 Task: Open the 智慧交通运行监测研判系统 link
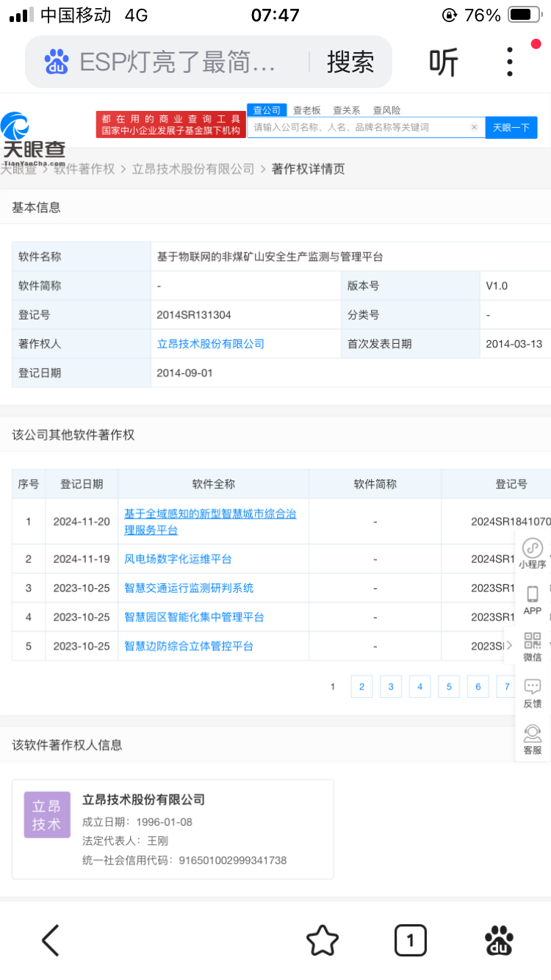(x=189, y=588)
